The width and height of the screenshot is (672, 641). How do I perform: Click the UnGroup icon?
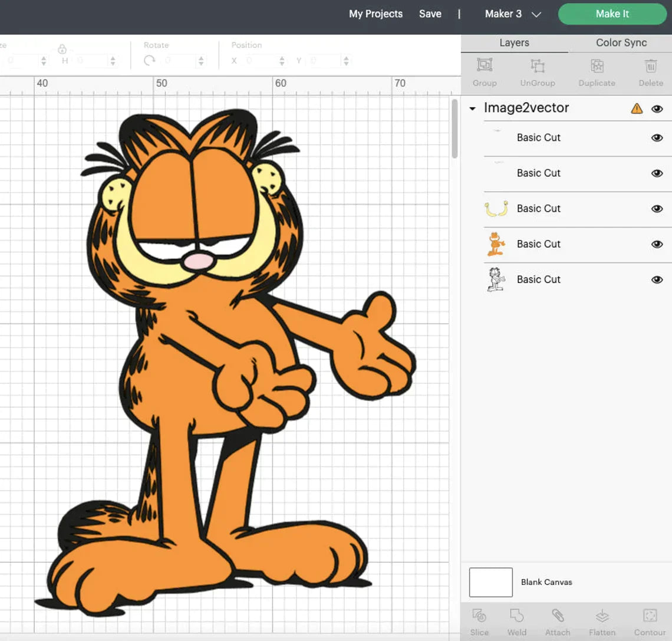[538, 65]
